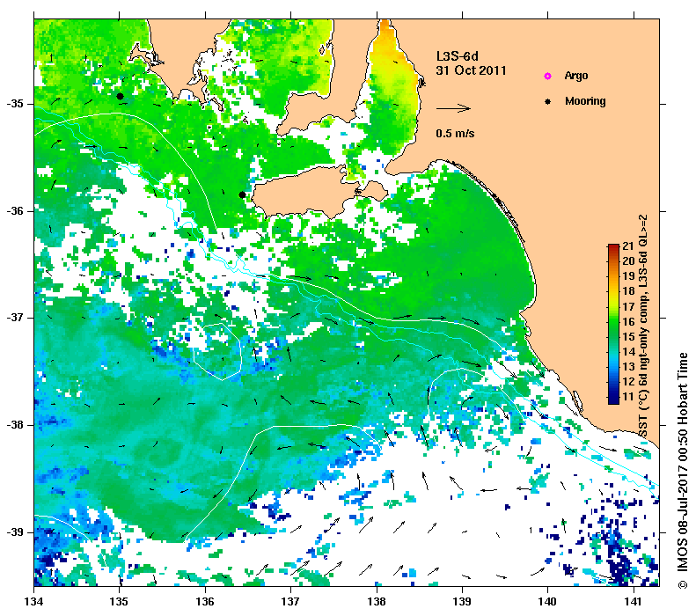The image size is (696, 616).
Task: Click colorbar value 19
Action: coord(628,275)
